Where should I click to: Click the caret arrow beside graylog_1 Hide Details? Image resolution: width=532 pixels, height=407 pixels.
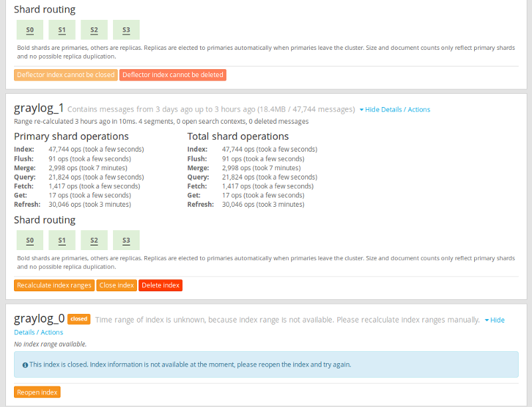[361, 110]
